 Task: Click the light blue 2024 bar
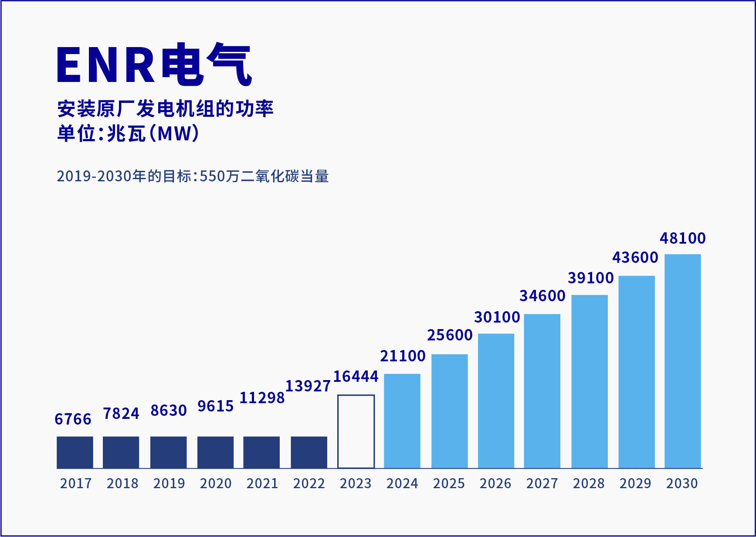coord(402,421)
